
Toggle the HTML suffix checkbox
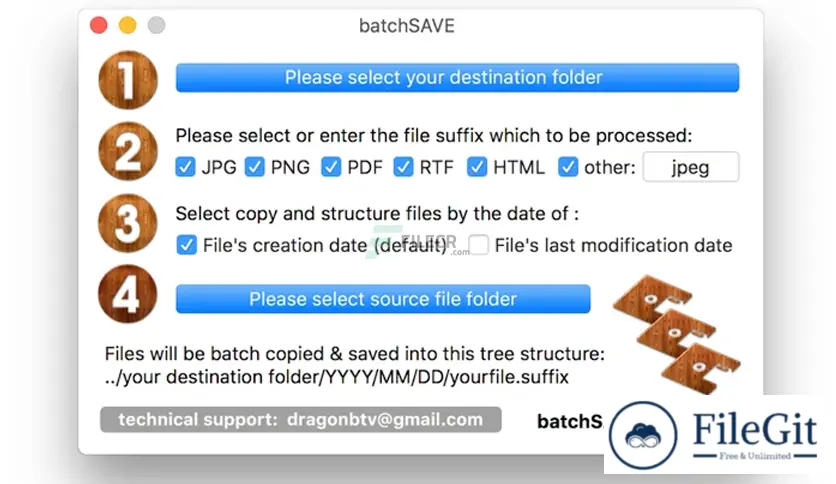(x=477, y=167)
